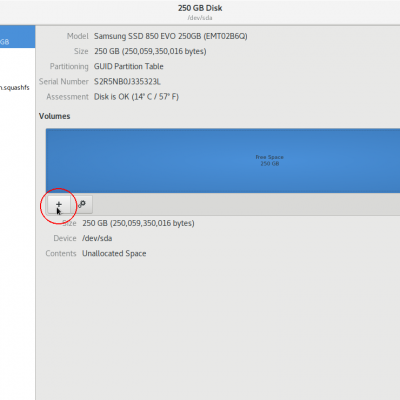Viewport: 400px width, 400px height.
Task: Click the Device /dev/sda value
Action: pos(97,238)
